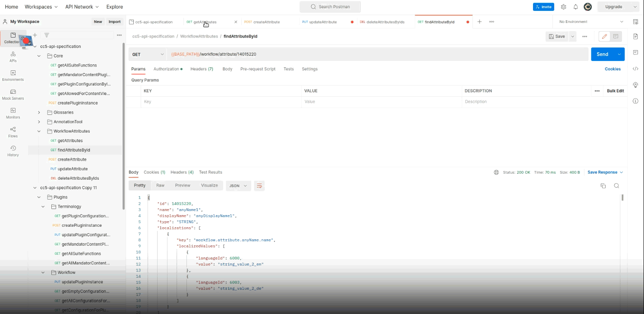The width and height of the screenshot is (644, 314).
Task: Open the No Environment dropdown
Action: pos(590,22)
